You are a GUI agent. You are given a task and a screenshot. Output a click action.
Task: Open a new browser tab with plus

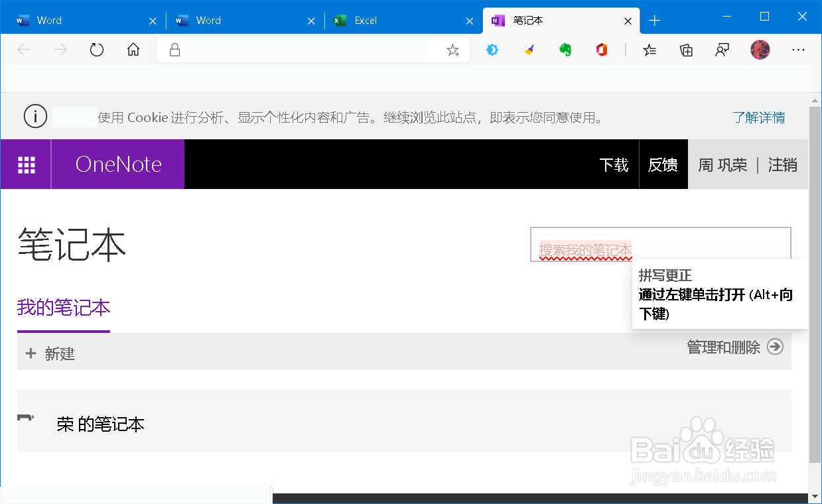(655, 21)
